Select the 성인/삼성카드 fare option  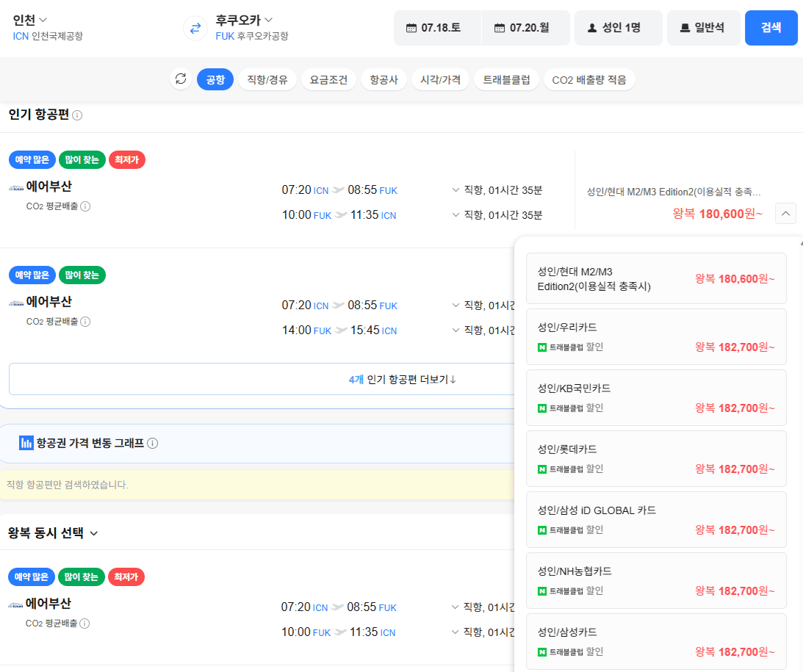tap(656, 641)
